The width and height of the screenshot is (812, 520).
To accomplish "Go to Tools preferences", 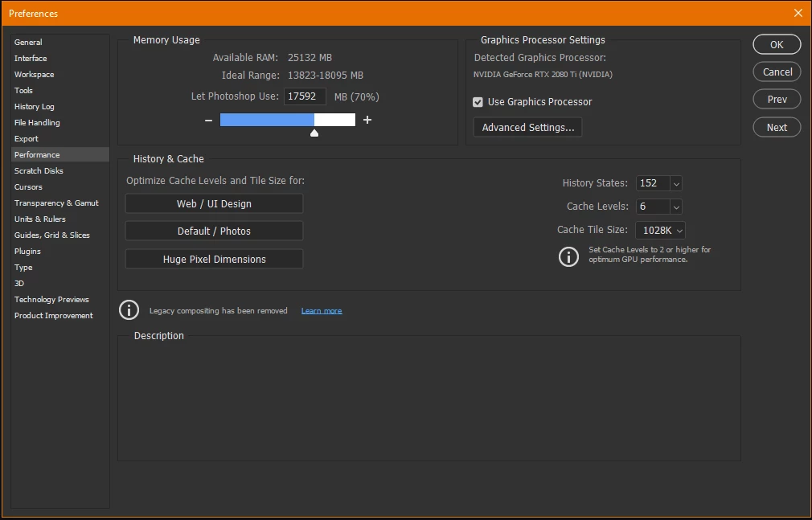I will (60, 90).
